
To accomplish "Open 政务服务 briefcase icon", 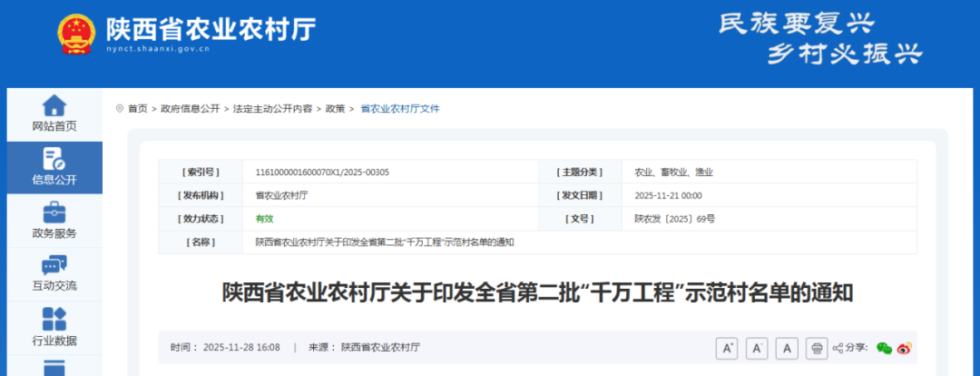I will [x=54, y=213].
